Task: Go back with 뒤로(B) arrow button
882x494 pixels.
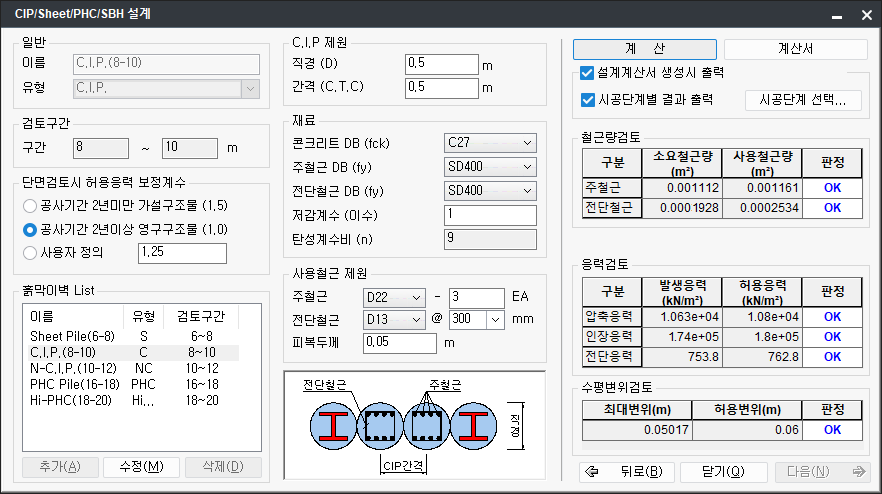Action: point(624,472)
